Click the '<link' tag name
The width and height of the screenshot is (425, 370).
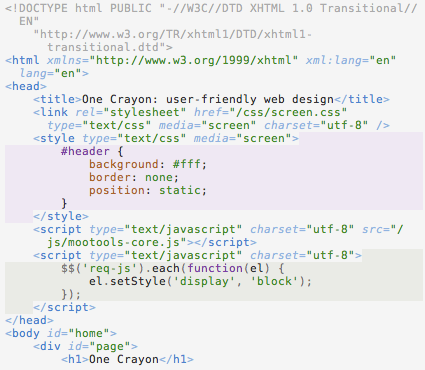click(50, 112)
